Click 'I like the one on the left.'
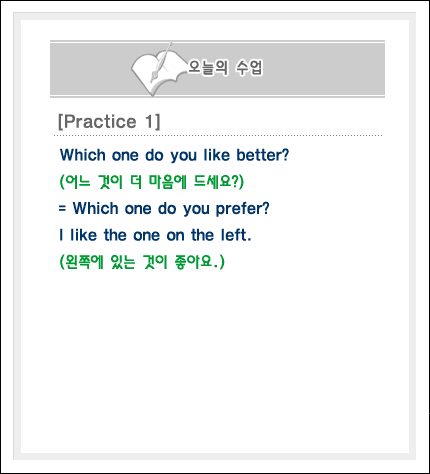Viewport: 430px width, 474px height. [x=155, y=235]
